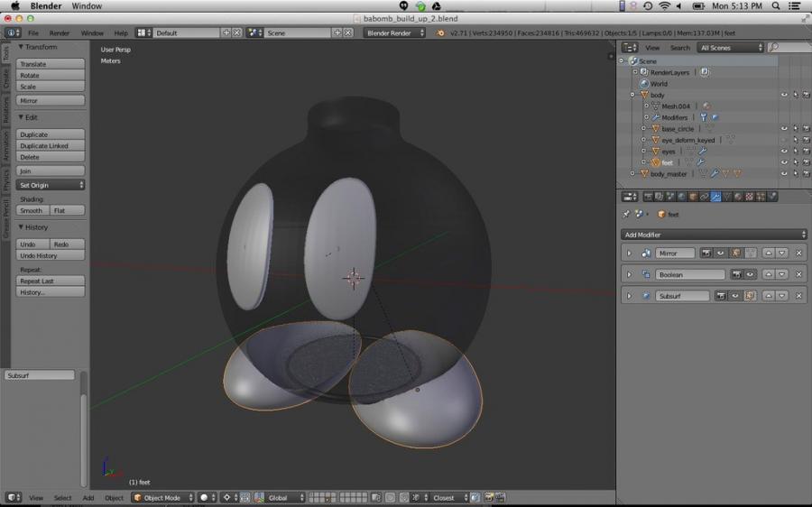Screen dimensions: 812x507
Task: Click the Subsurf modifier name field
Action: click(683, 296)
